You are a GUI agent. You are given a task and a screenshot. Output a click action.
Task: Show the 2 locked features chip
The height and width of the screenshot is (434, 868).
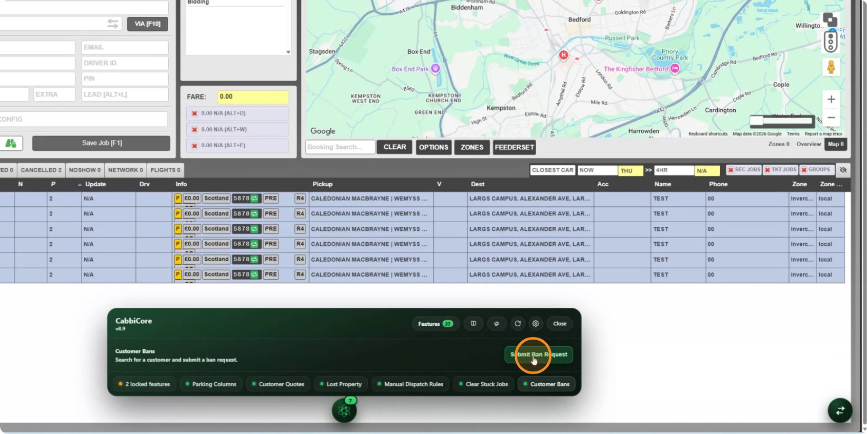[x=144, y=384]
